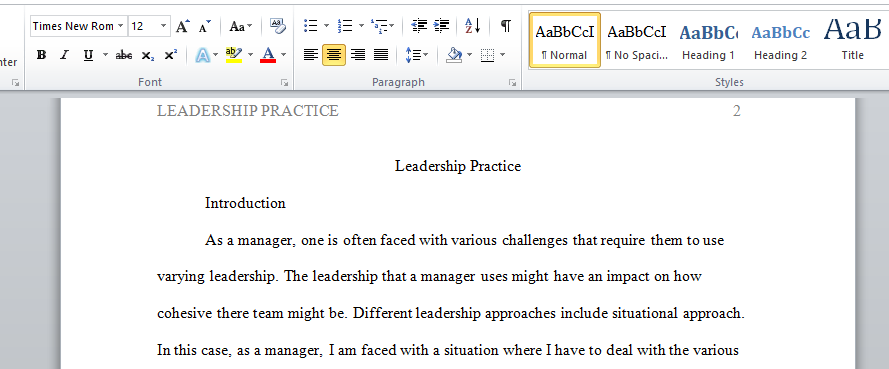Apply the Heading 2 style

tap(780, 40)
